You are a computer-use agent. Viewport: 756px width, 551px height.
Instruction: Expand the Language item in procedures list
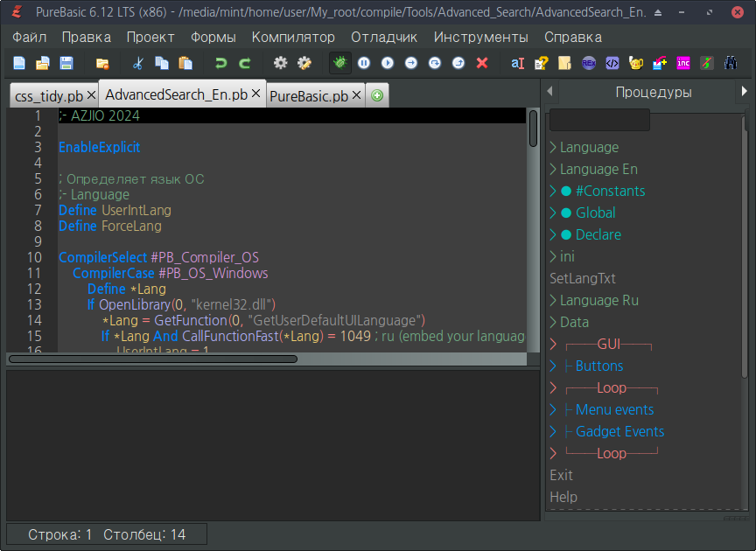553,147
